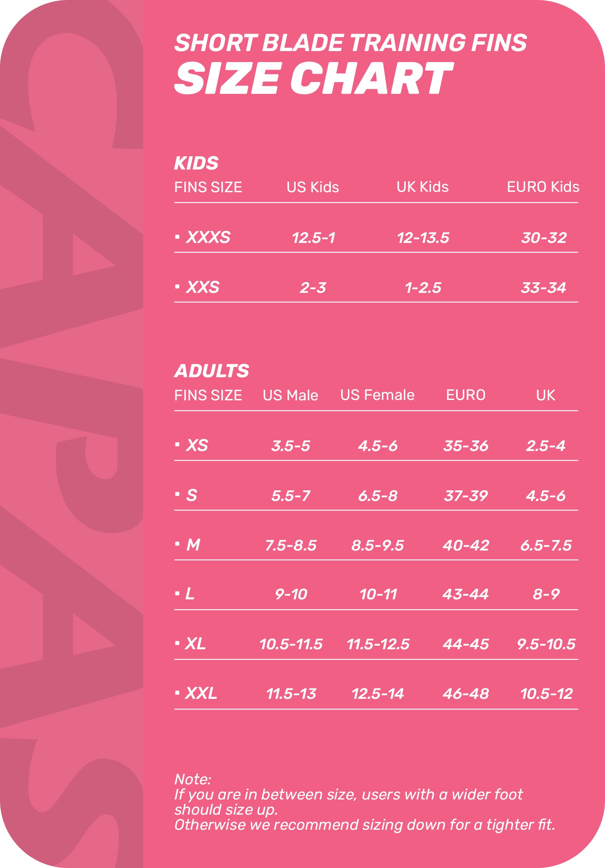The width and height of the screenshot is (605, 868).
Task: Select the ADULTS section heading
Action: (x=212, y=371)
